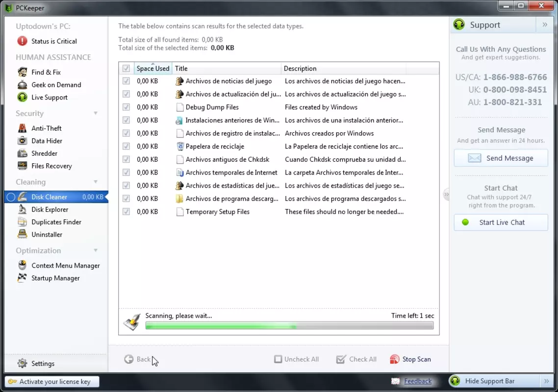This screenshot has width=558, height=392.
Task: Click the scanning broom icon by progress bar
Action: (x=132, y=322)
